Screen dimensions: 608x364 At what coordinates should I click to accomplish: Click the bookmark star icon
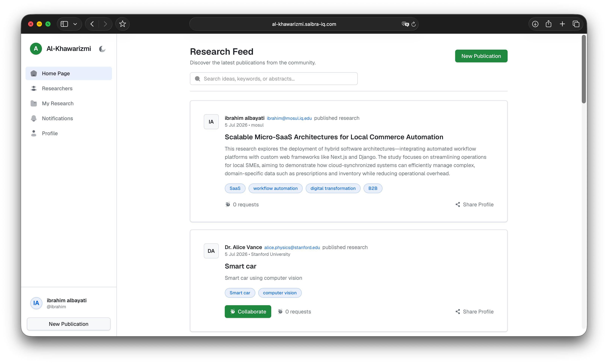pos(122,24)
